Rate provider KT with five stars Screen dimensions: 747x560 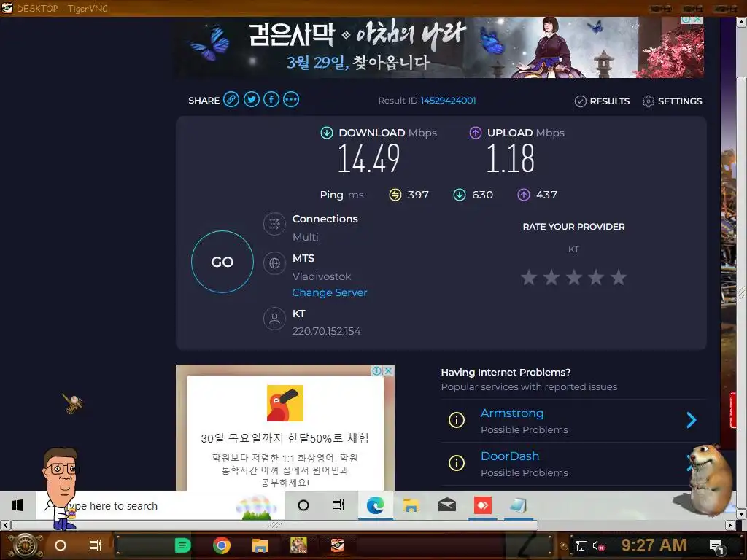tap(619, 277)
